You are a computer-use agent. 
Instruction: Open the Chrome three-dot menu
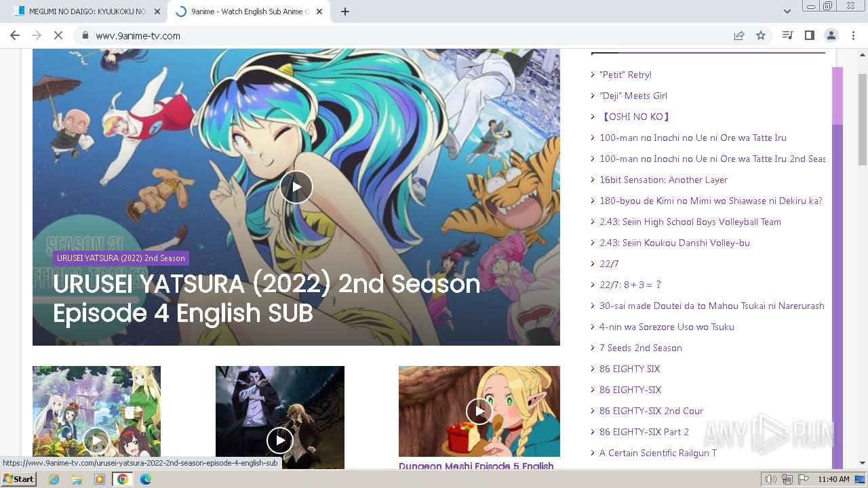coord(852,35)
